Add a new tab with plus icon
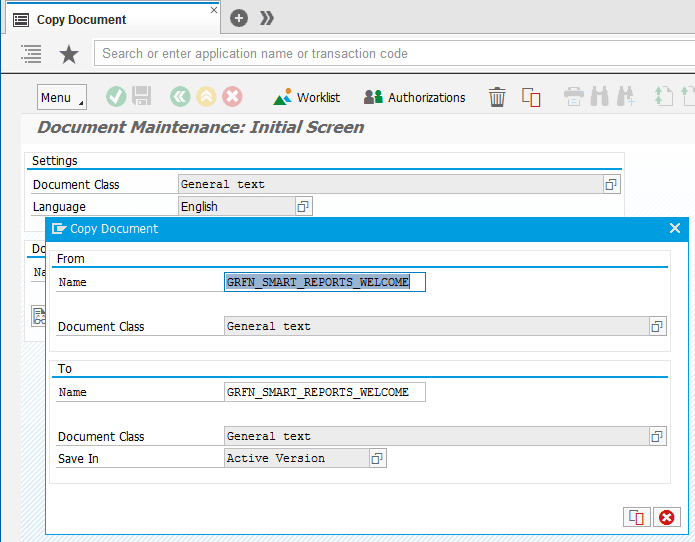 coord(238,18)
